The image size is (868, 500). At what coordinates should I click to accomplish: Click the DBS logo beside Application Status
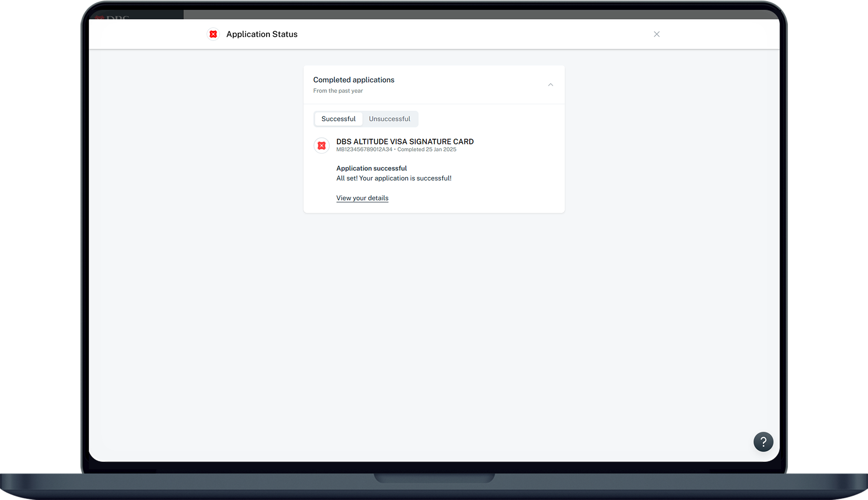213,34
